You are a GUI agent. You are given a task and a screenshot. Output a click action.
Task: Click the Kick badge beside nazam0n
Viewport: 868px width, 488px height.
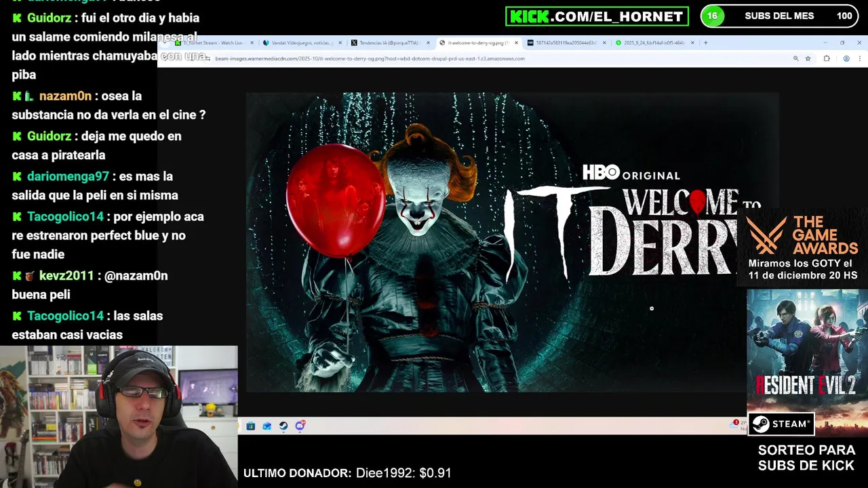pos(17,96)
